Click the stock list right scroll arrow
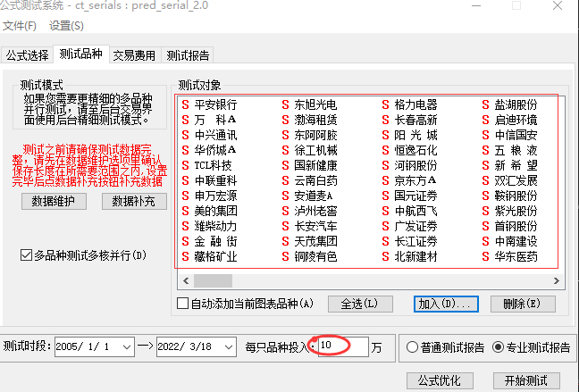Image resolution: width=579 pixels, height=392 pixels. tap(557, 281)
